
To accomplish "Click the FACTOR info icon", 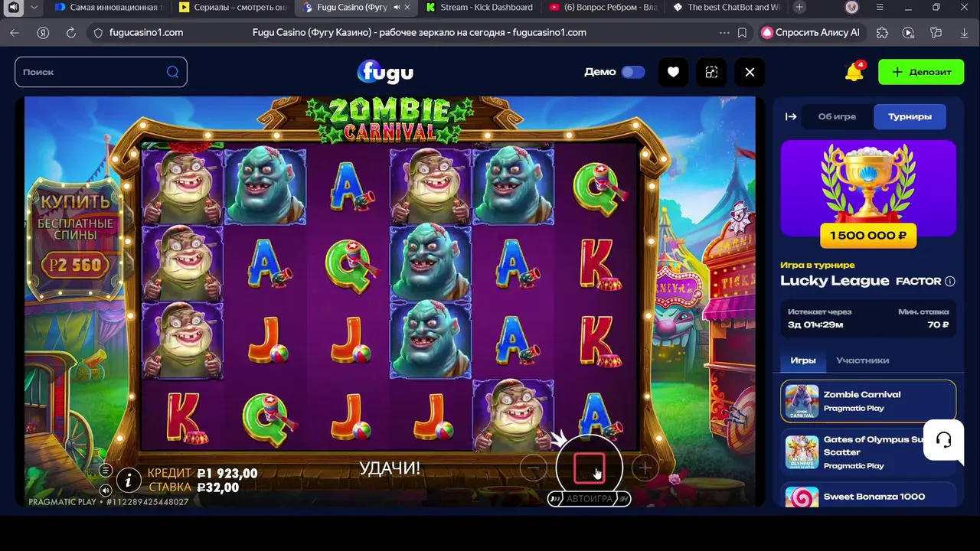I will click(x=950, y=281).
